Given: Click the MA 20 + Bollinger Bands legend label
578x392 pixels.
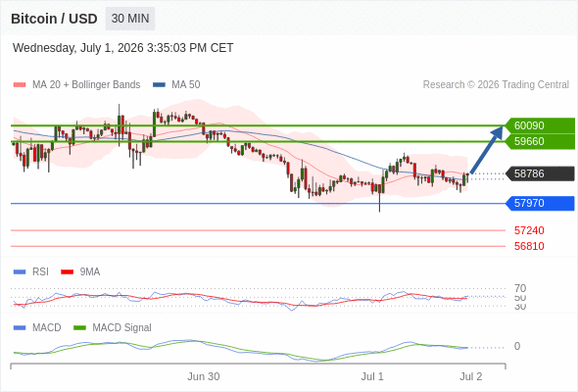Looking at the screenshot, I should coord(86,85).
